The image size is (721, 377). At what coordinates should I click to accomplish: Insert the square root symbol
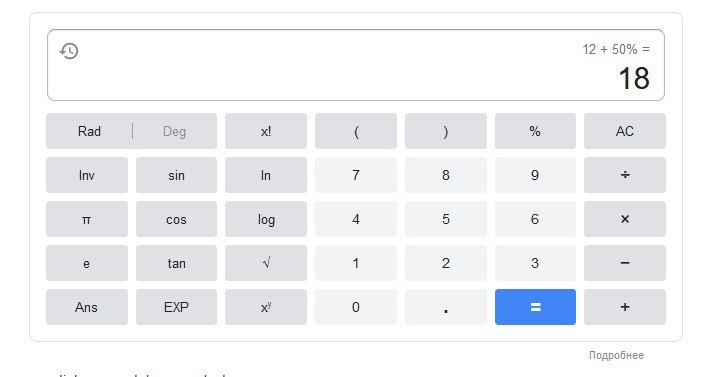point(266,263)
